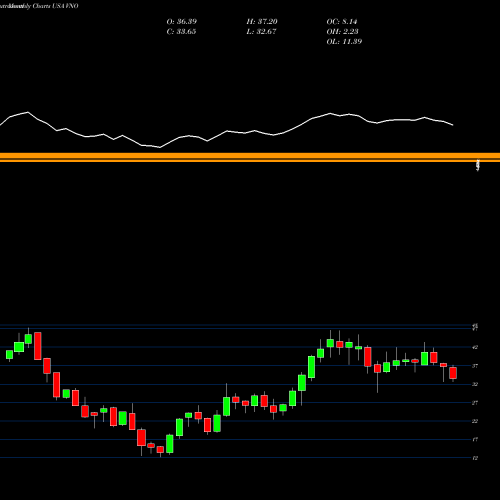Click the 12 price axis label
Viewport: 500px width, 500px height.
(475, 458)
